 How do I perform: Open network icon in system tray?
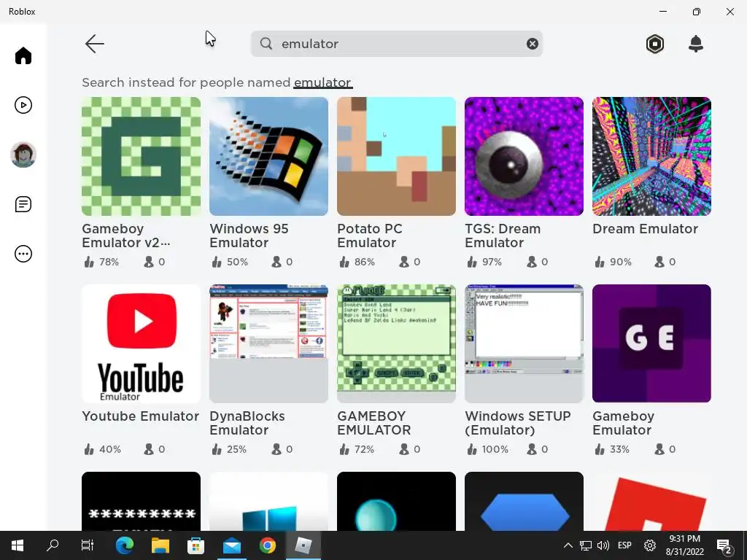586,545
